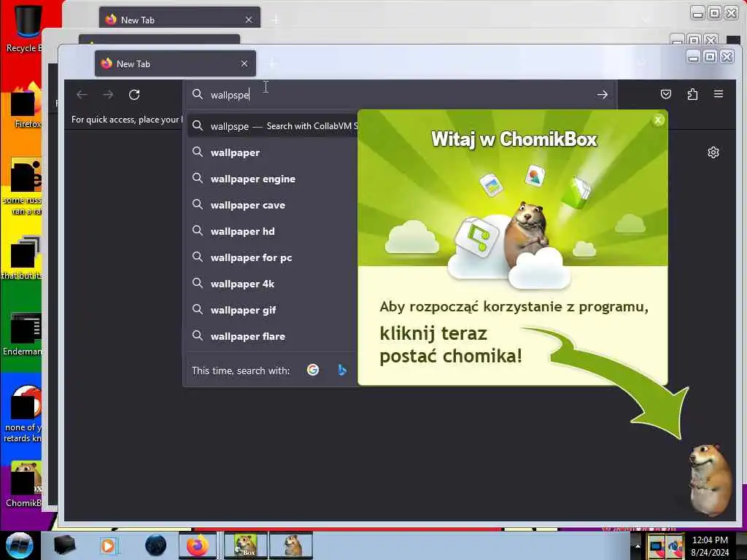Search this time with Bing icon

pos(341,370)
